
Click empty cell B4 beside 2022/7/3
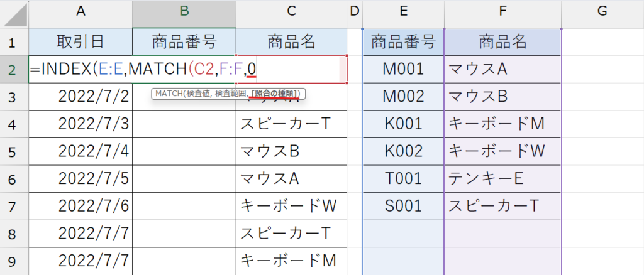(184, 124)
